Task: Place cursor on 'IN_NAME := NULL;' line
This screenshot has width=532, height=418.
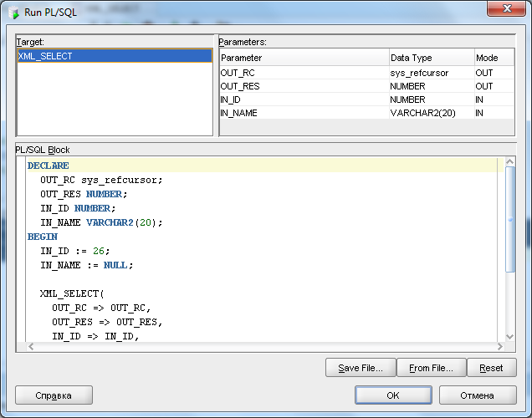Action: (86, 265)
